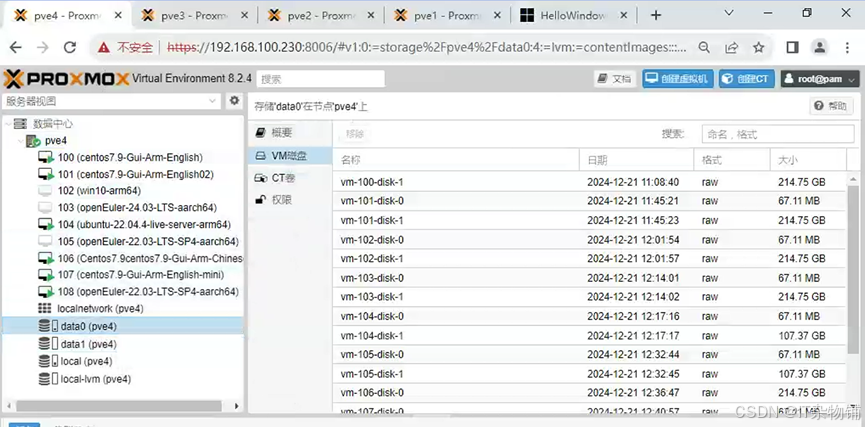
Task: Collapse the datacenter tree root
Action: (8, 124)
